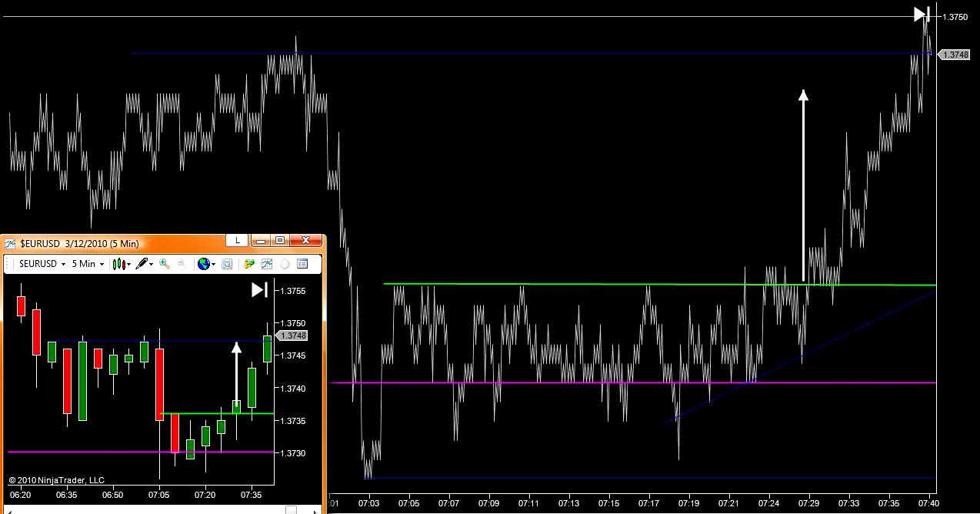The height and width of the screenshot is (514, 980).
Task: Open the candlestick chart style dropdown
Action: (x=122, y=264)
